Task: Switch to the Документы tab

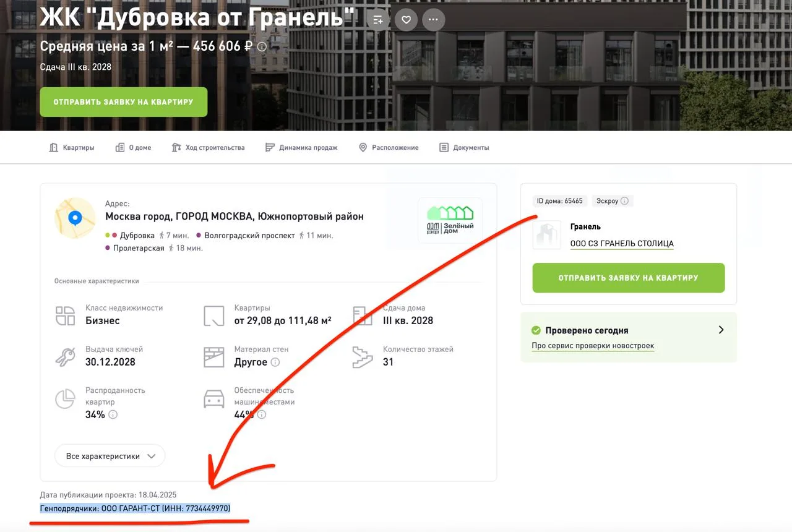Action: (x=464, y=148)
